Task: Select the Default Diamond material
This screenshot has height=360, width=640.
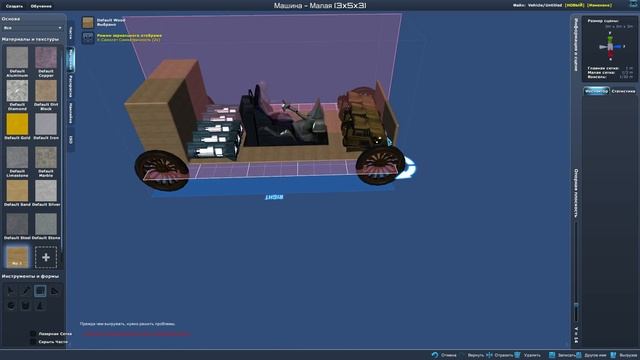Action: coord(17,91)
